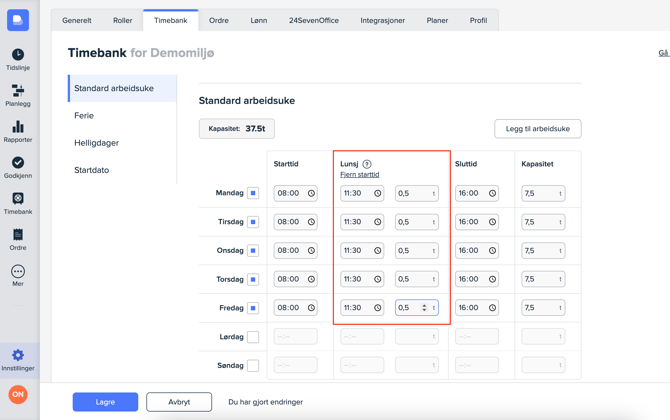
Task: Click the Lunsj help question-mark icon
Action: pos(367,164)
